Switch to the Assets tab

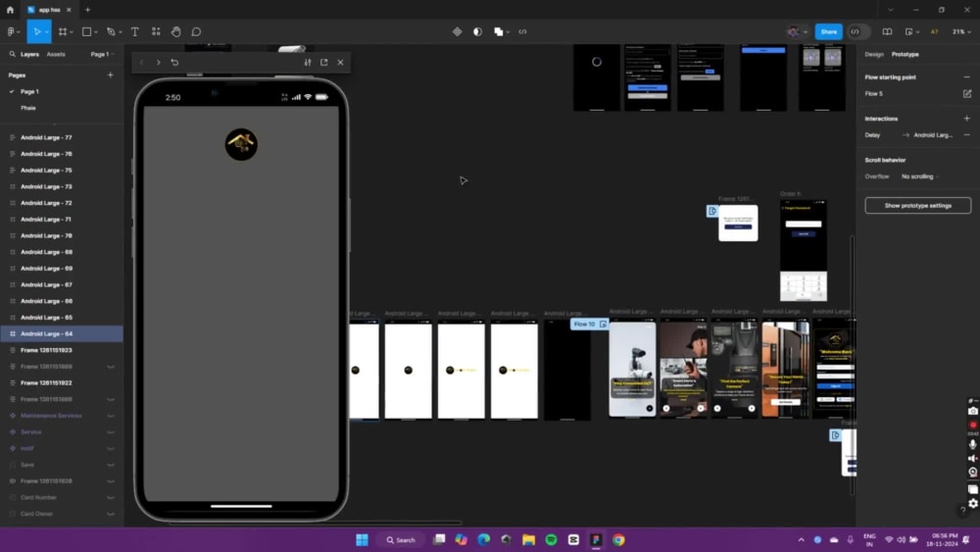(x=56, y=54)
